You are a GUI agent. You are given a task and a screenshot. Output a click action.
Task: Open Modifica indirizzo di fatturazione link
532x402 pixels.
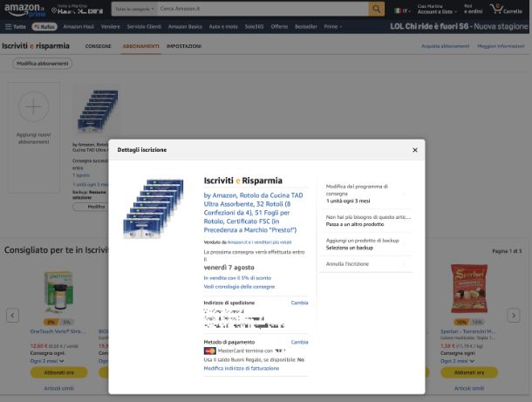click(242, 368)
